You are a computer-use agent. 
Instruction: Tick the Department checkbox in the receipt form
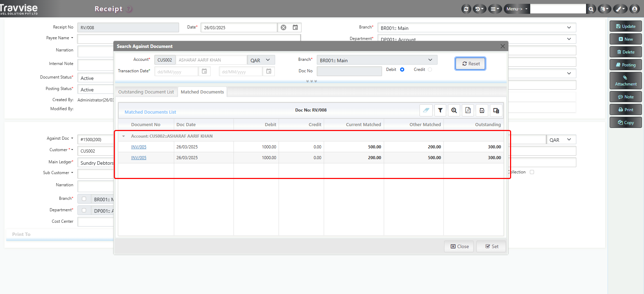coord(84,210)
